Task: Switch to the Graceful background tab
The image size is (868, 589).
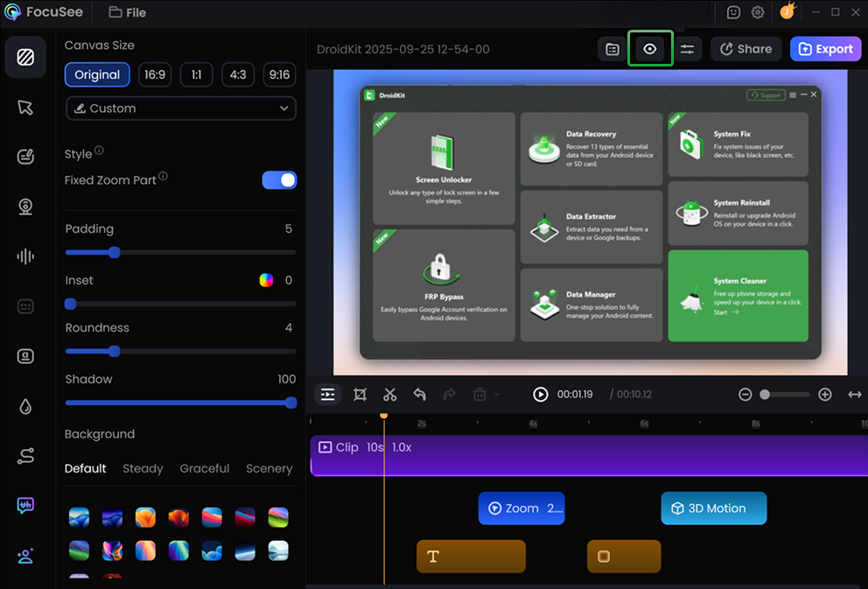Action: click(x=204, y=468)
